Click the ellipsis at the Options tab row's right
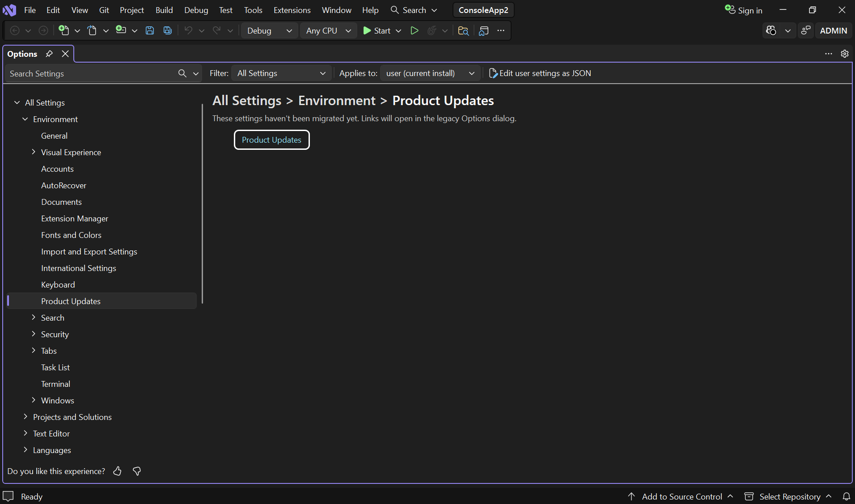Screen dimensions: 855x504 pyautogui.click(x=829, y=54)
